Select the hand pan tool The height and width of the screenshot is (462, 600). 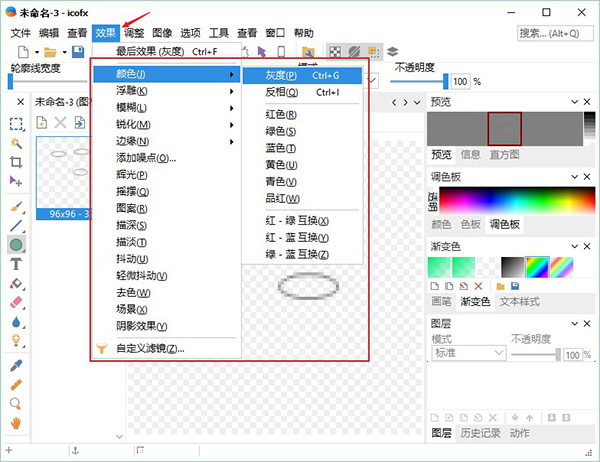pyautogui.click(x=16, y=423)
